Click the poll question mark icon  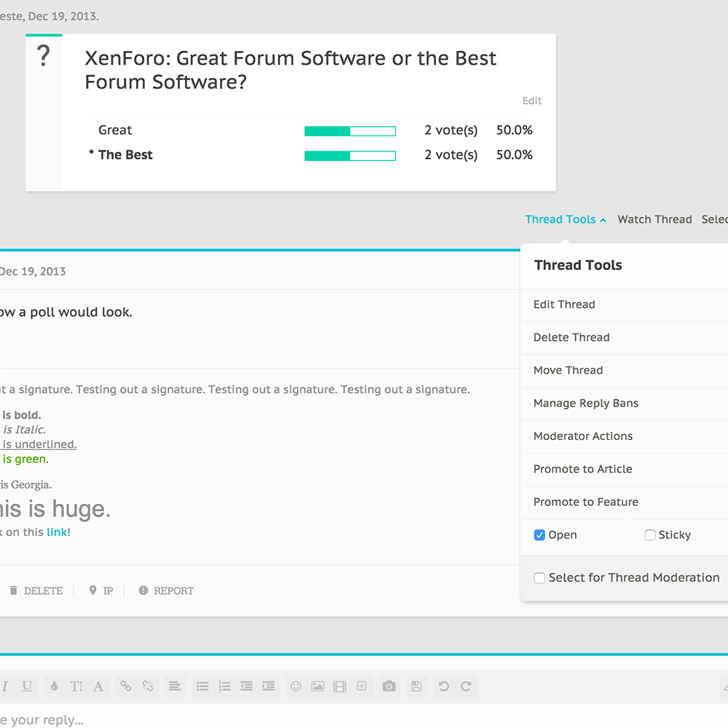tap(44, 56)
